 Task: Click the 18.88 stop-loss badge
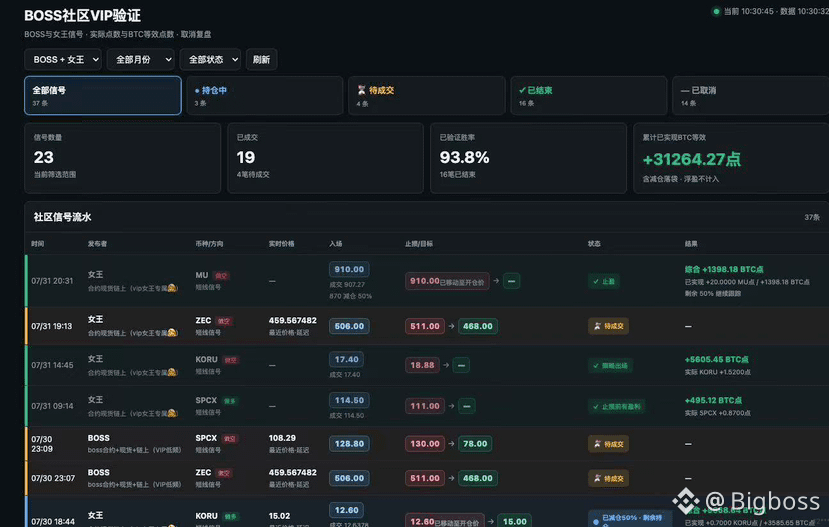click(x=422, y=365)
